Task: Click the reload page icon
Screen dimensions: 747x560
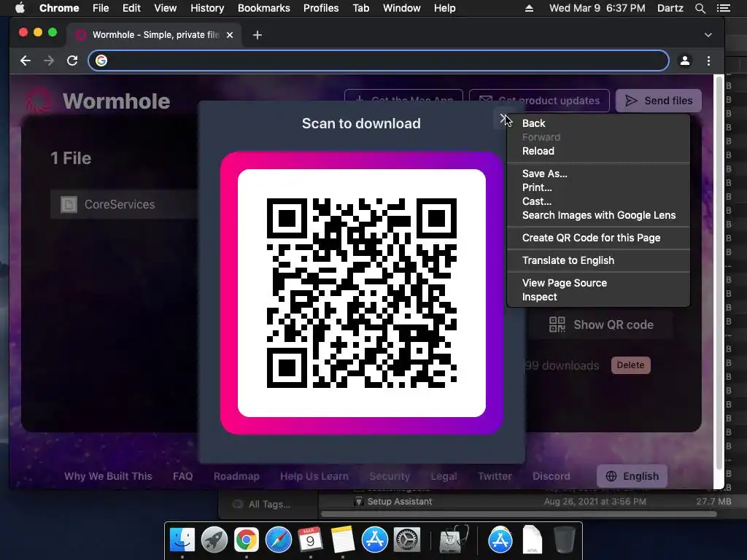Action: point(72,61)
